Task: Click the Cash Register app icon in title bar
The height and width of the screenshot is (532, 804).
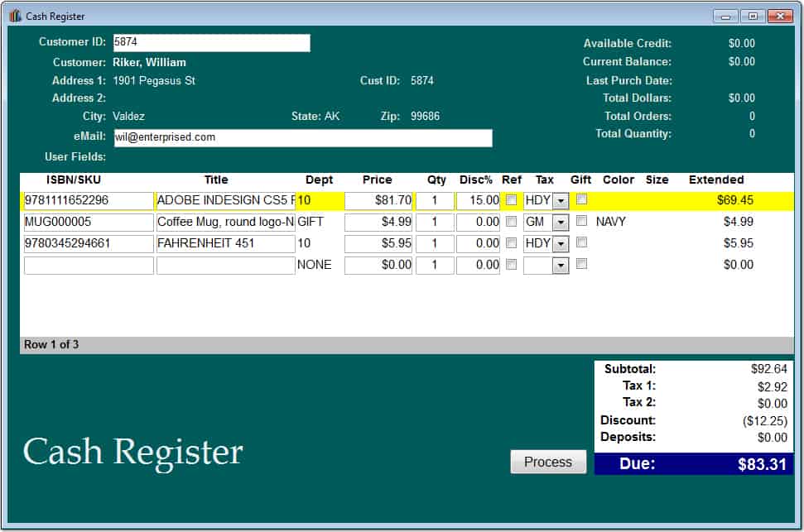Action: click(16, 16)
